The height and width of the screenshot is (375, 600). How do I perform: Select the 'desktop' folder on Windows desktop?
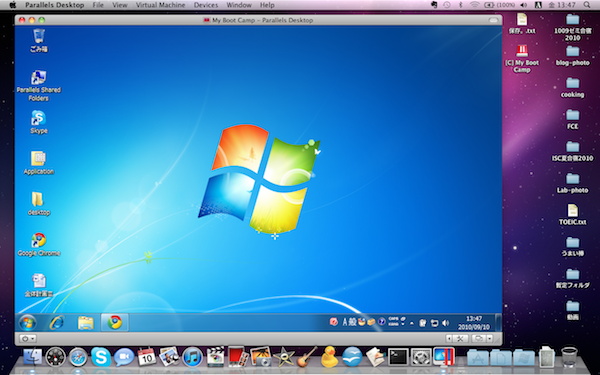point(39,204)
